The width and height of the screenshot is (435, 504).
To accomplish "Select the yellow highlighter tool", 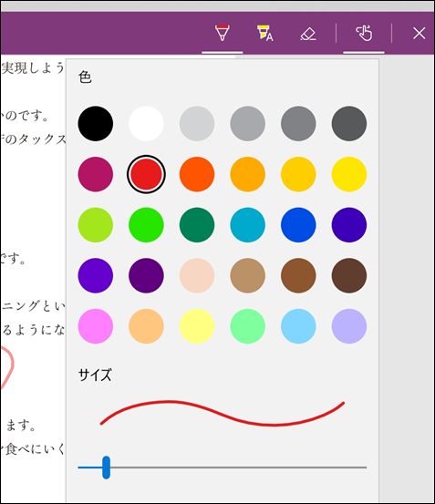I will tap(265, 33).
